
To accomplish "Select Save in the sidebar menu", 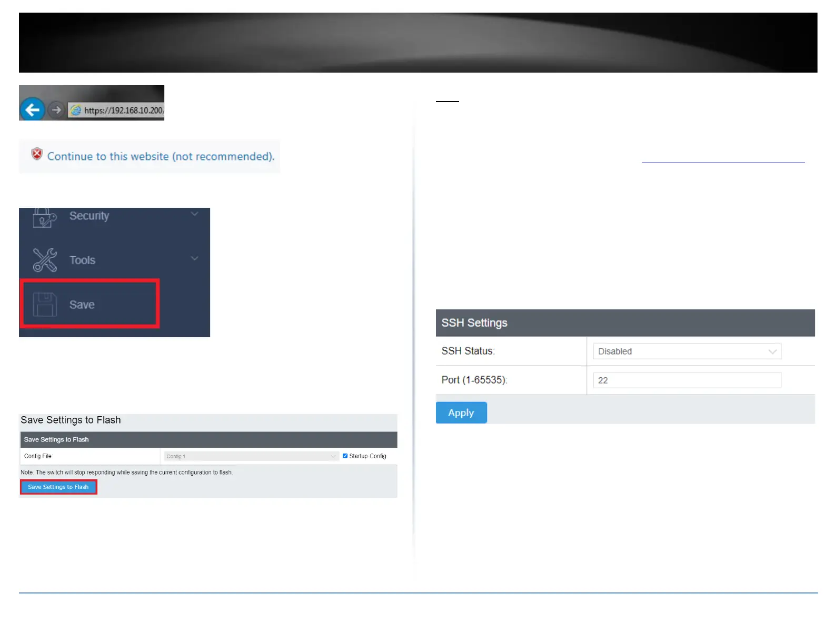I will pos(90,304).
